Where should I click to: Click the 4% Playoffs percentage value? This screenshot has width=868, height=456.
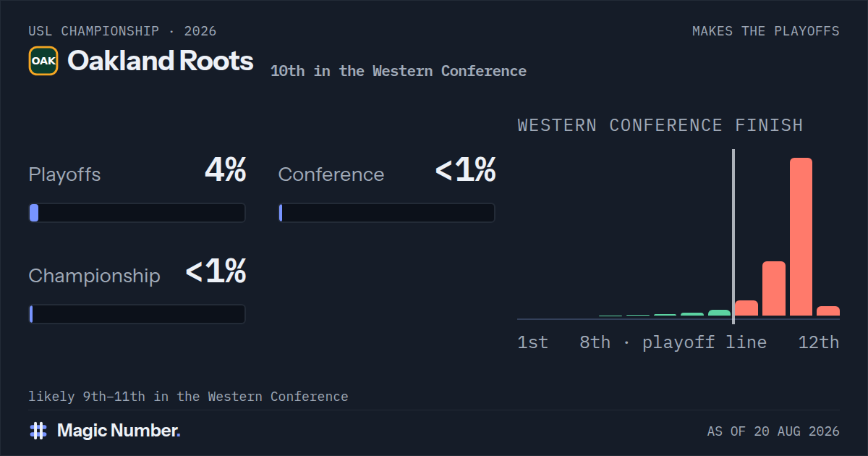(226, 171)
